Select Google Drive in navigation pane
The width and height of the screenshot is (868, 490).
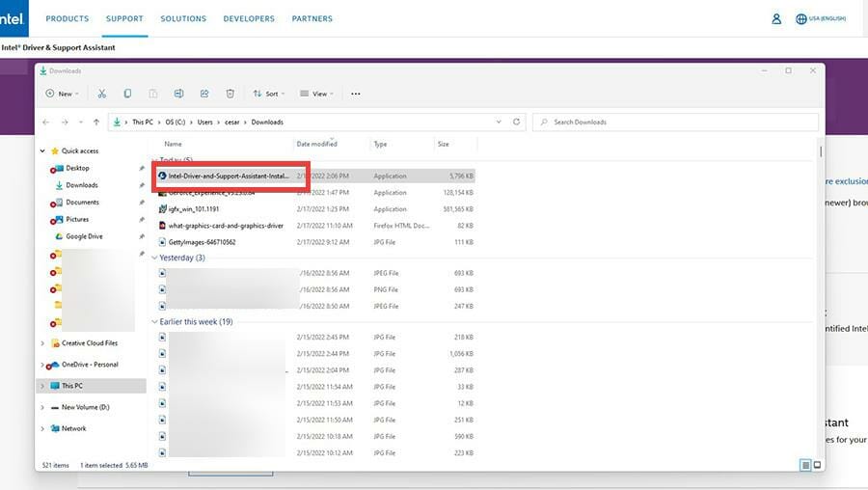click(84, 236)
